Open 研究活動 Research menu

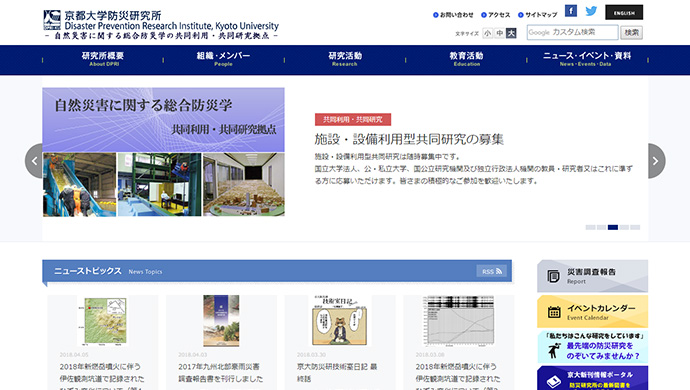point(345,59)
